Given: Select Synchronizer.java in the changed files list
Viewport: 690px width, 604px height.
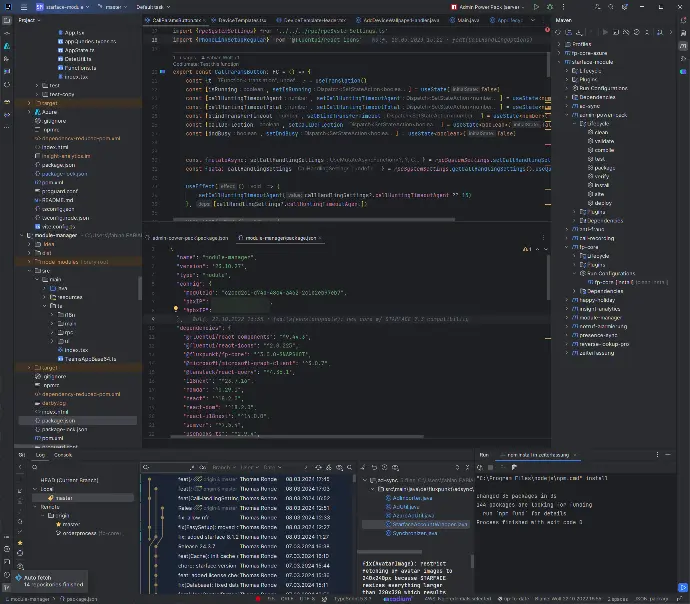Looking at the screenshot, I should tap(412, 533).
